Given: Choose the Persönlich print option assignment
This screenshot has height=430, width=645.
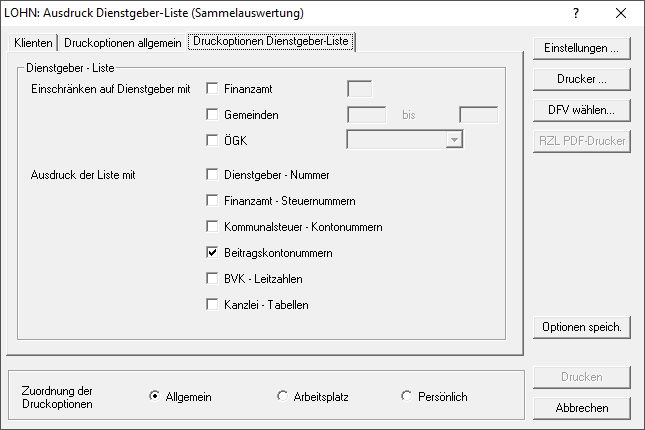Looking at the screenshot, I should pyautogui.click(x=406, y=397).
